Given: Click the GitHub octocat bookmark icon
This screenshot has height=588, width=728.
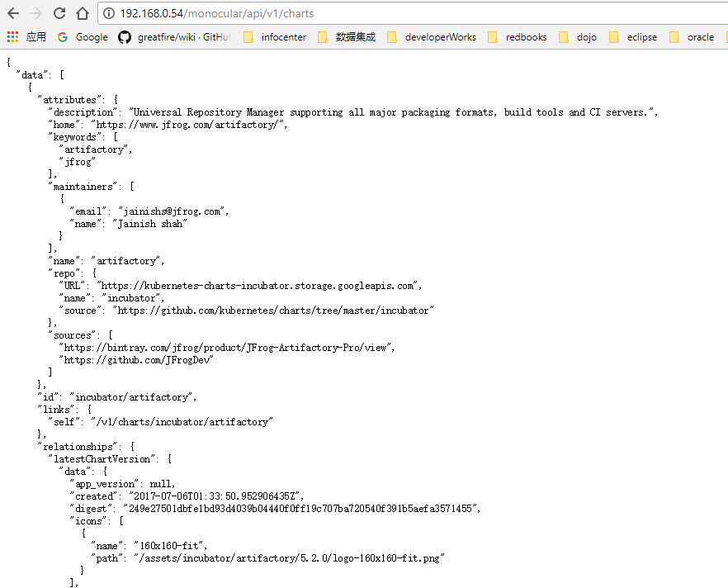Looking at the screenshot, I should click(x=124, y=37).
